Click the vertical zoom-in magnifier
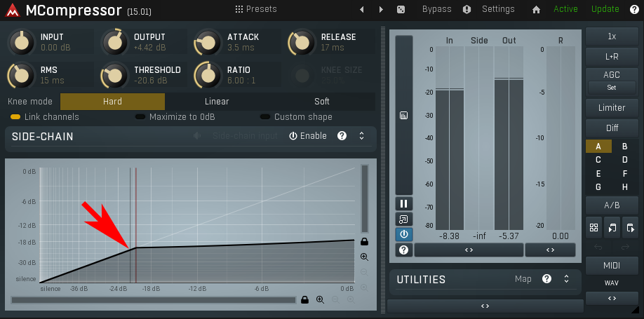 pyautogui.click(x=364, y=257)
